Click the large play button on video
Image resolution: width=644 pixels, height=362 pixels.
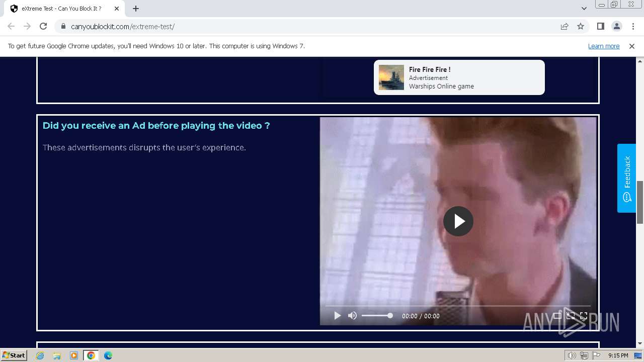[x=458, y=221]
